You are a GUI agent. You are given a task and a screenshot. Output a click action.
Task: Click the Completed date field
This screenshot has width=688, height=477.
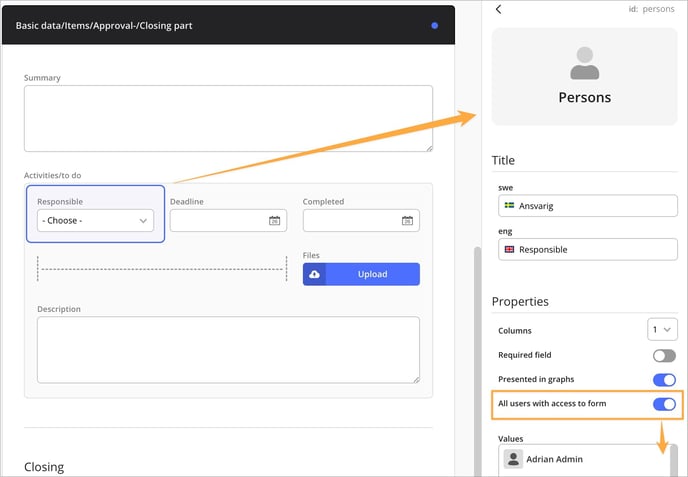361,220
